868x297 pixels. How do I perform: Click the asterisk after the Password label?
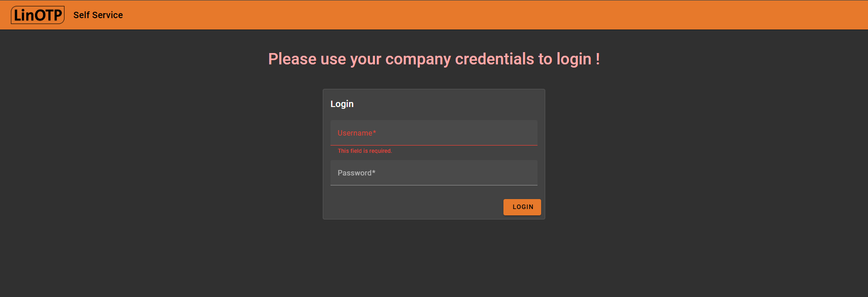[374, 172]
